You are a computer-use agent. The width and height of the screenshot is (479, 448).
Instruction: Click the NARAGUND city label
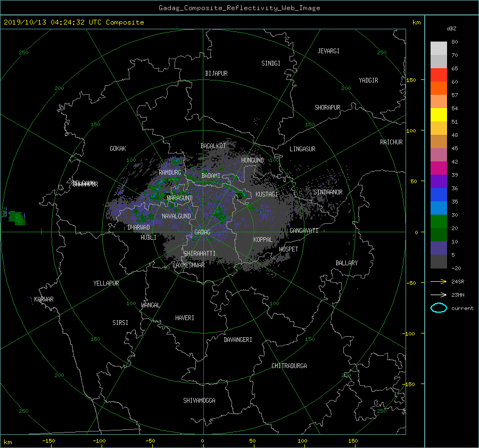[180, 198]
